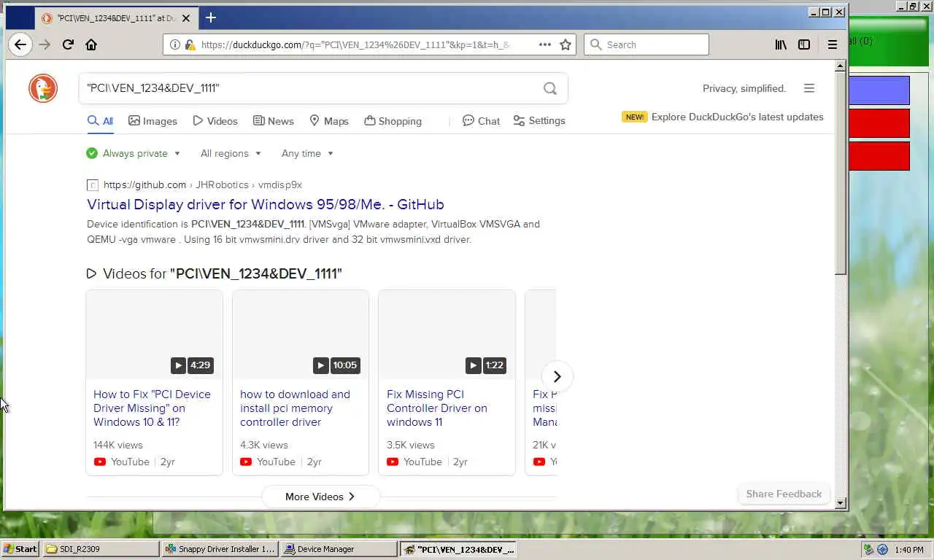Viewport: 934px width, 560px height.
Task: Expand the All regions dropdown
Action: pyautogui.click(x=231, y=153)
